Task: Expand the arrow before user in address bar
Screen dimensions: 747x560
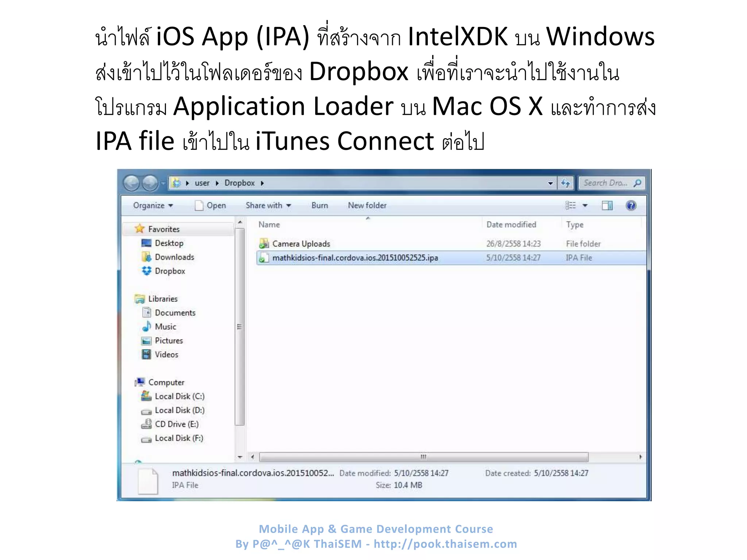Action: click(187, 183)
